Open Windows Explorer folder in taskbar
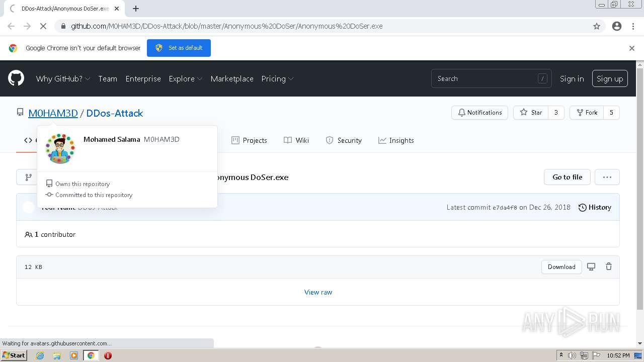This screenshot has width=644, height=362. click(x=57, y=355)
